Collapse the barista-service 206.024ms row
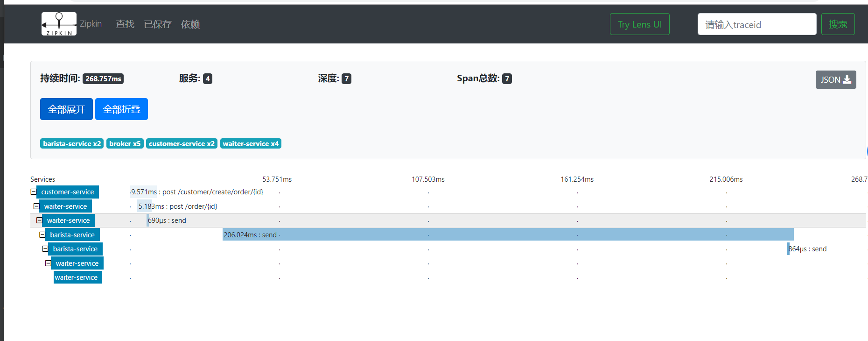Viewport: 868px width, 341px height. [x=42, y=234]
